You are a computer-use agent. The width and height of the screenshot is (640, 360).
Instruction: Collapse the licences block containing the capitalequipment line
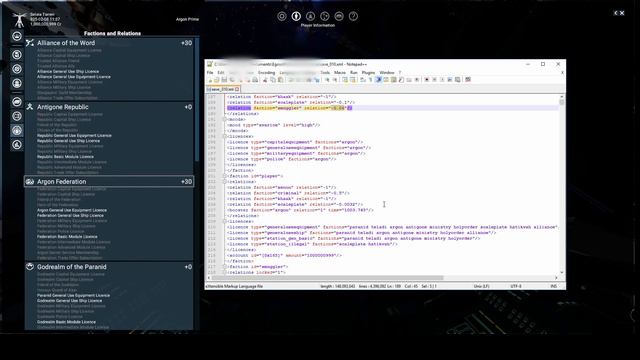(x=224, y=137)
